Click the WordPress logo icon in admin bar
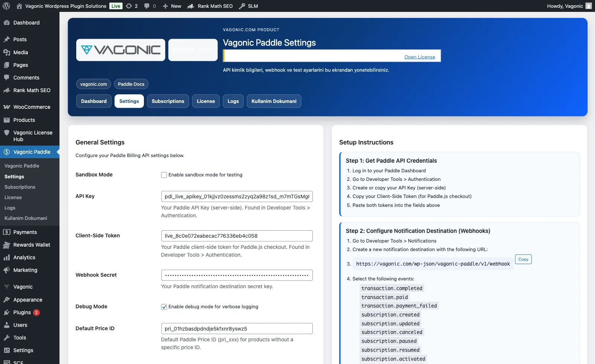Image resolution: width=595 pixels, height=364 pixels. point(6,6)
